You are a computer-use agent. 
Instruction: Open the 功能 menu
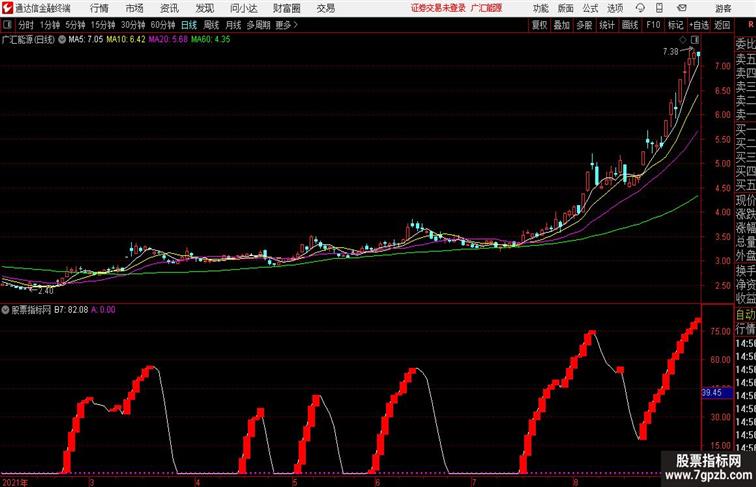(x=540, y=8)
